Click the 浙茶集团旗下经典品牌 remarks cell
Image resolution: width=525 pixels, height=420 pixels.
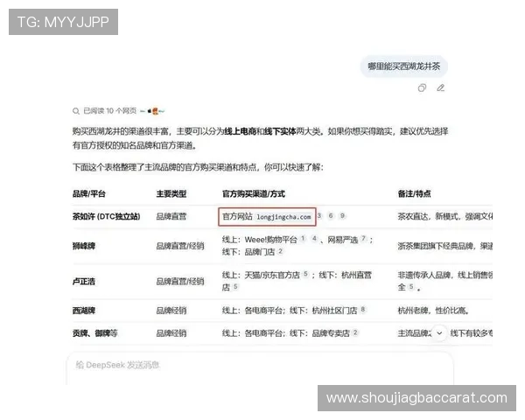point(445,246)
